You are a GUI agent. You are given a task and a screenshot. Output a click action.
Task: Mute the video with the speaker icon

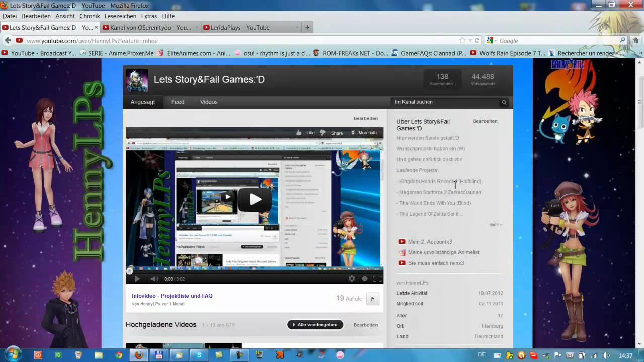pyautogui.click(x=154, y=278)
